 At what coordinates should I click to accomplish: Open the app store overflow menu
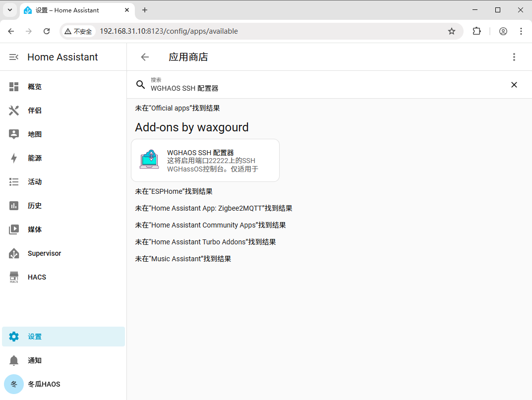[514, 57]
